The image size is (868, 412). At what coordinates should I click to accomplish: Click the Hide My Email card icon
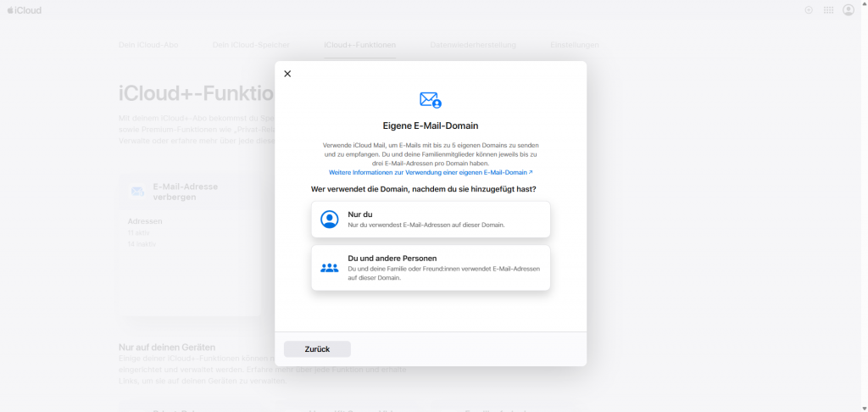137,192
